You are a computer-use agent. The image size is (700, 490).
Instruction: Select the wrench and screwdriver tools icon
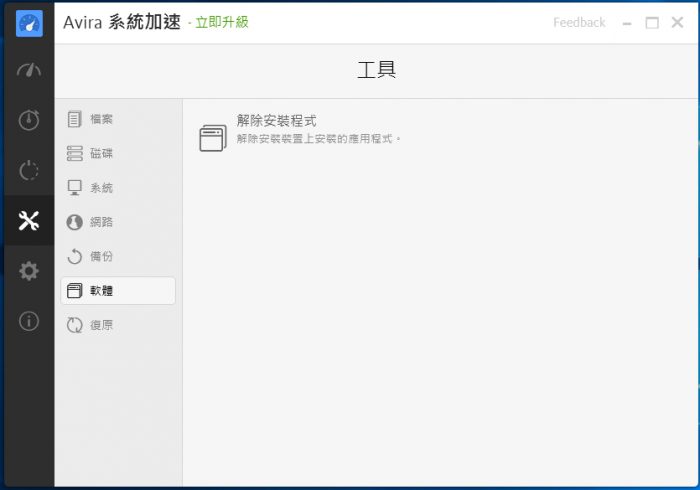coord(29,220)
